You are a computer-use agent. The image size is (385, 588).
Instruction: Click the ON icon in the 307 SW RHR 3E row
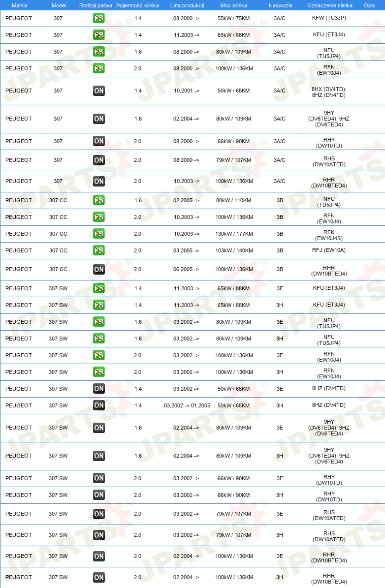coord(98,556)
